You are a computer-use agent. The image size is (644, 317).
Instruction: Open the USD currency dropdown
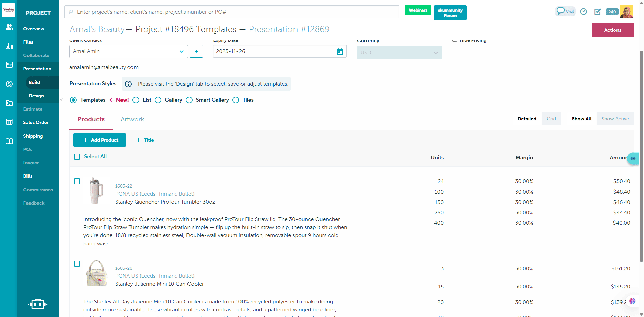[x=399, y=53]
